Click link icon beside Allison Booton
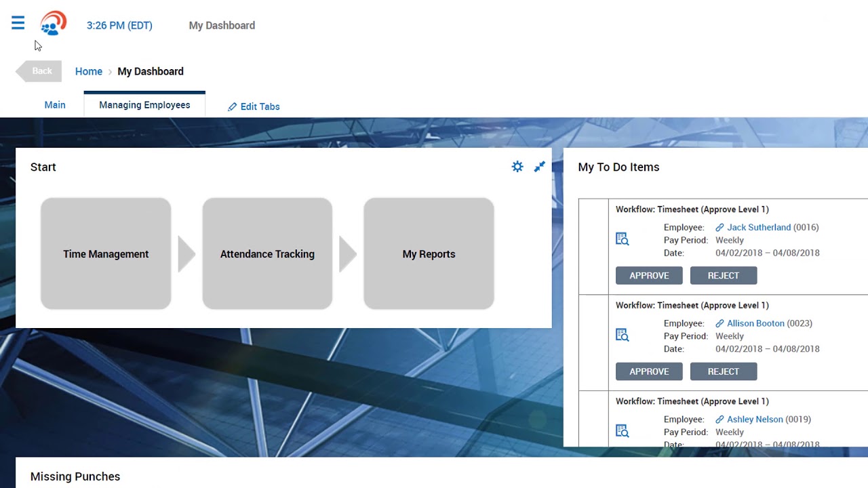The image size is (868, 488). coord(720,324)
